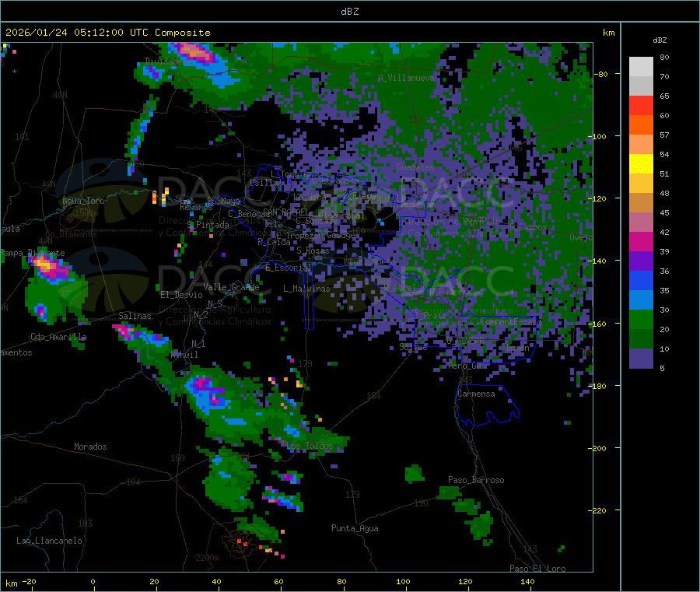Click the timestamp '2026/01/24 05:12:00 UTC Composite'

pyautogui.click(x=108, y=33)
